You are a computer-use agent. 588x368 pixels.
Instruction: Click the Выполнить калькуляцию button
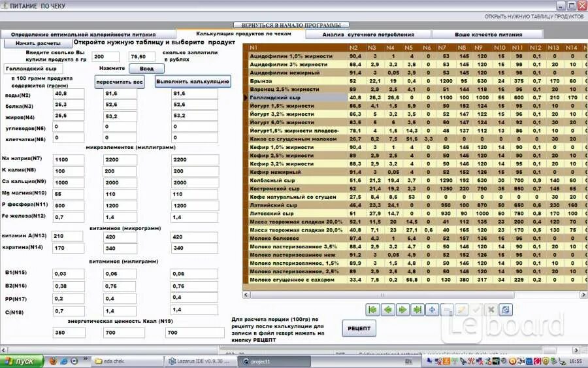(193, 82)
